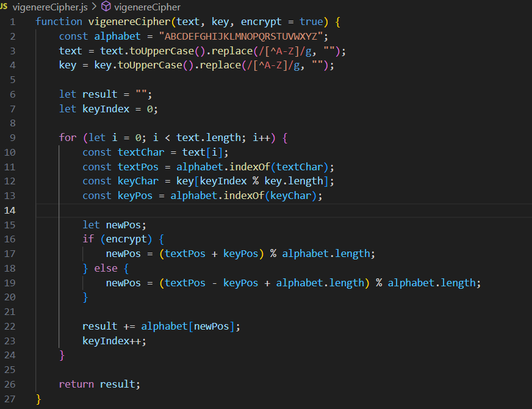
Task: Click line number 14 in the gutter
Action: (x=10, y=211)
